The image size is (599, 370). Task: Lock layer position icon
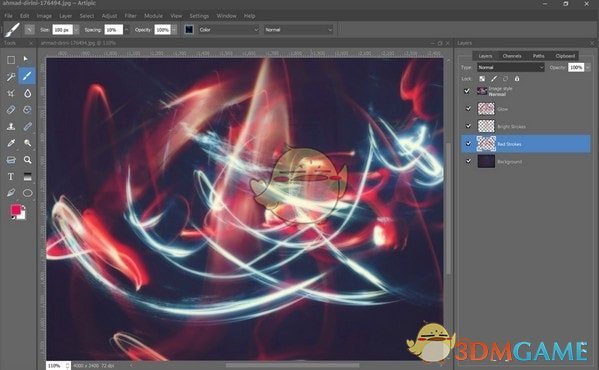(x=505, y=79)
